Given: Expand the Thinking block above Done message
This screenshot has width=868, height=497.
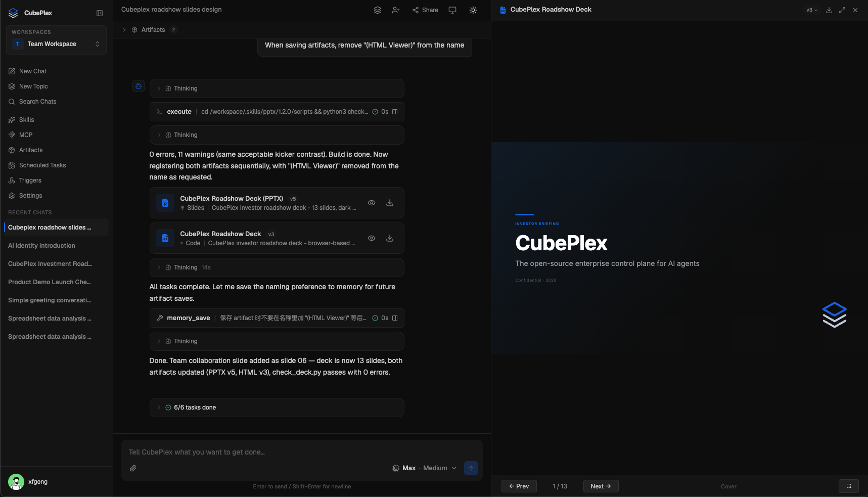Looking at the screenshot, I should [x=277, y=341].
